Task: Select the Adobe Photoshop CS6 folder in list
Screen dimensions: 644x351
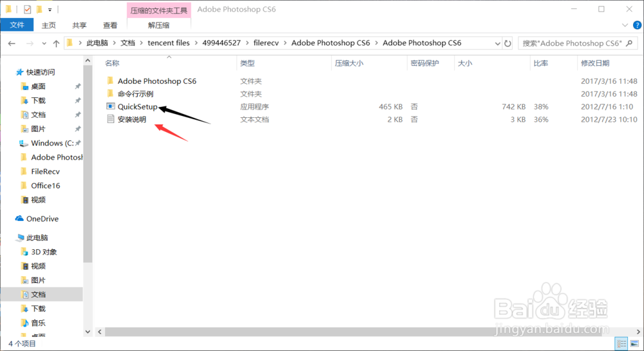Action: tap(157, 81)
